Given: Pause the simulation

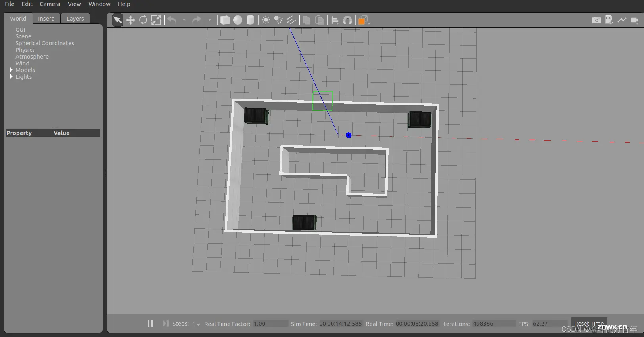Looking at the screenshot, I should click(150, 324).
